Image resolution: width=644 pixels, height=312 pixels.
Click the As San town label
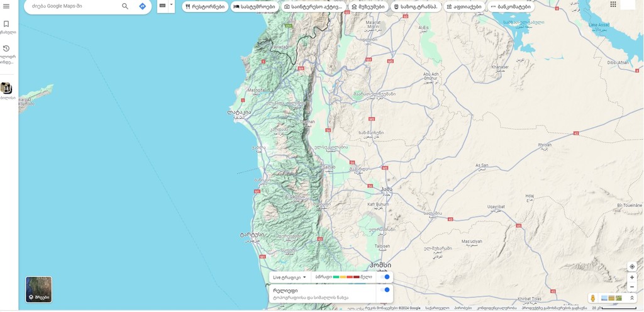(x=482, y=165)
